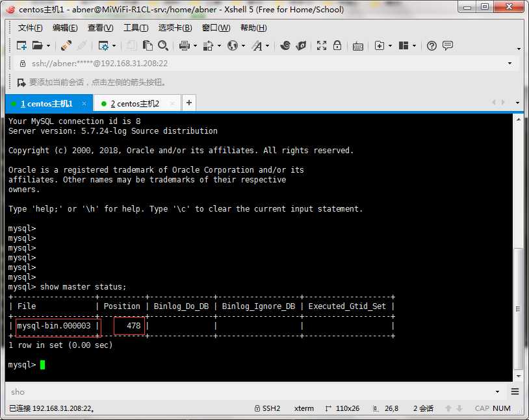Open the 窗口(W) menu

tap(216, 28)
